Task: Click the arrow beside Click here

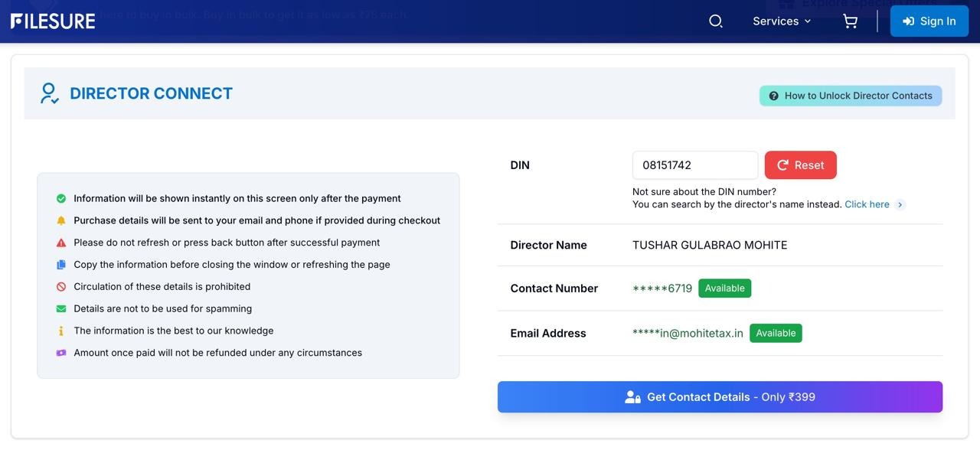Action: (900, 204)
